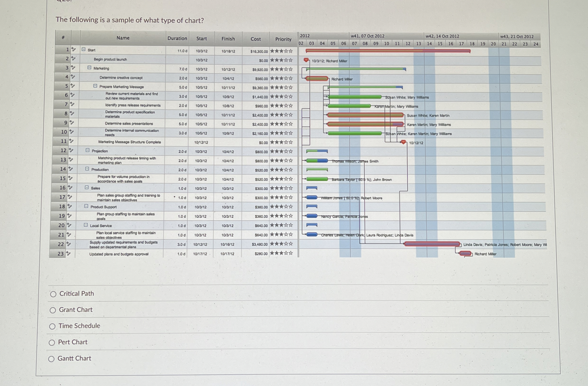The height and width of the screenshot is (386, 588).
Task: Click the priority stars for Begin product launch
Action: coord(281,60)
